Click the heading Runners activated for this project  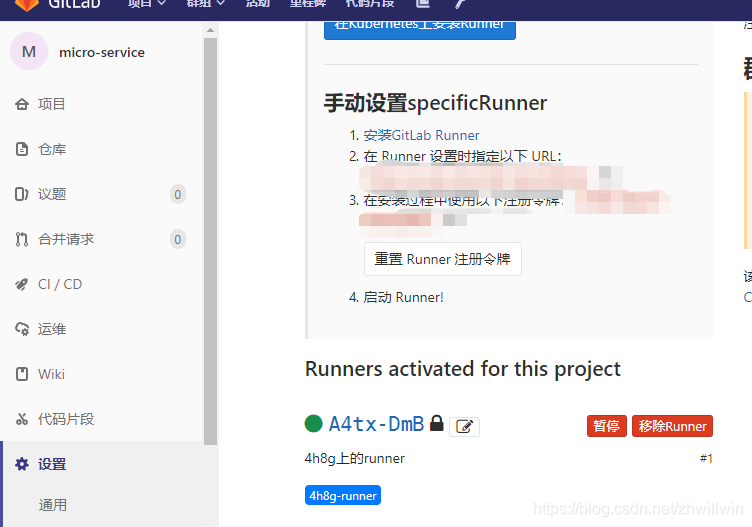pos(463,370)
